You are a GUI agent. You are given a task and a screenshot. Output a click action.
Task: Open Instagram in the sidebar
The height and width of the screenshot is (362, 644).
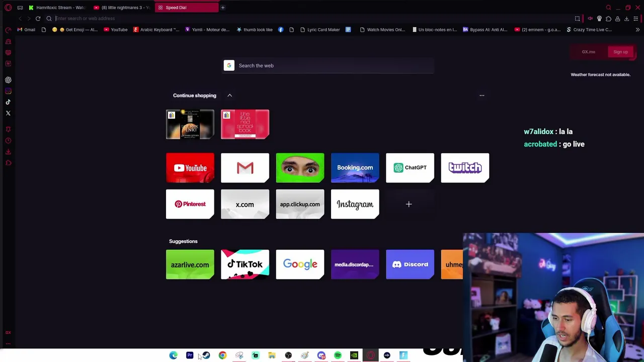[x=8, y=91]
